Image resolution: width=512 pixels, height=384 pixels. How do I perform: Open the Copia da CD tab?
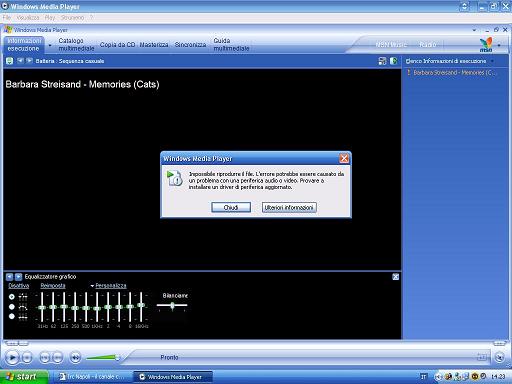(117, 45)
